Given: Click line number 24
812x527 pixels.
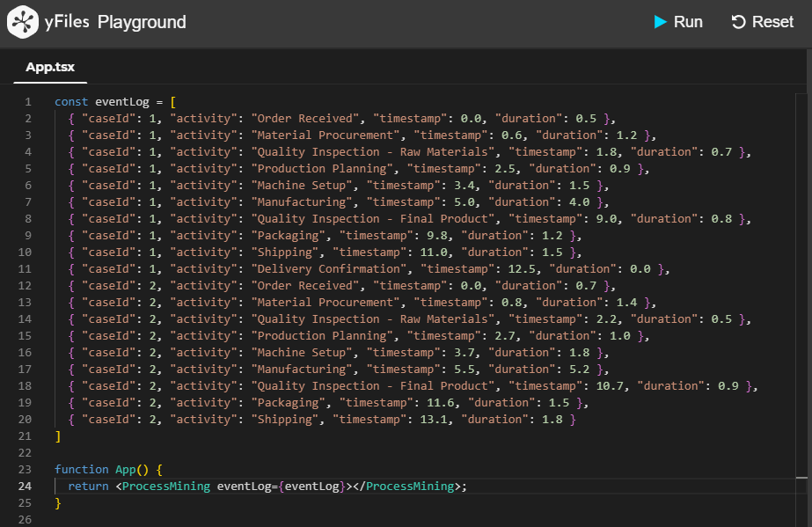Looking at the screenshot, I should [26, 486].
